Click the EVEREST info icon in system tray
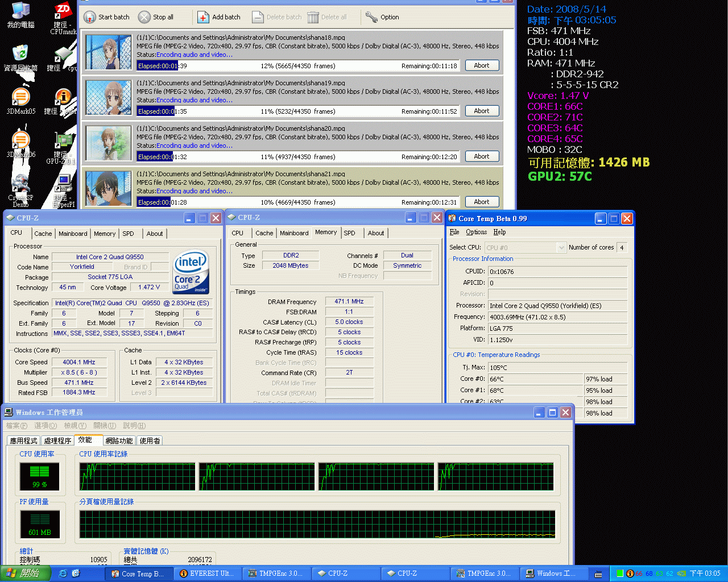Viewport: 728px width, 582px height. [x=630, y=573]
